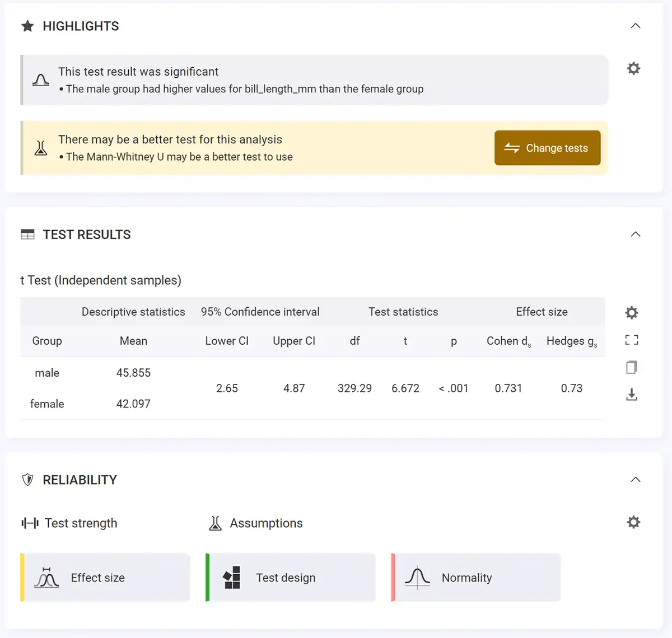Open the Normality assumption card
672x638 pixels.
point(476,578)
